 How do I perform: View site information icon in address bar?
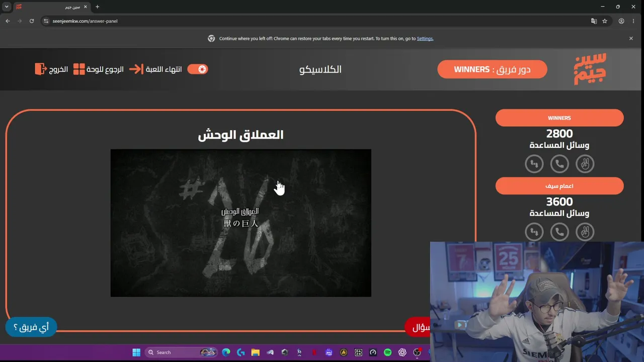coord(46,21)
